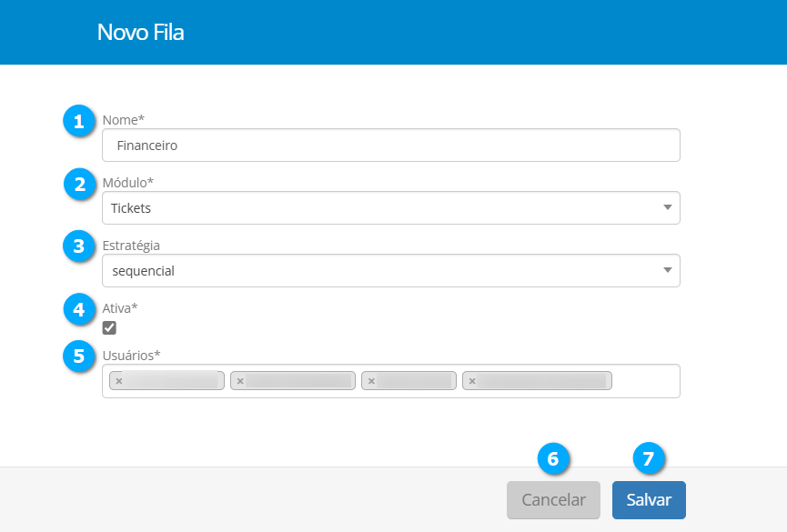Focus the Nome field containing Financeiro

[390, 145]
